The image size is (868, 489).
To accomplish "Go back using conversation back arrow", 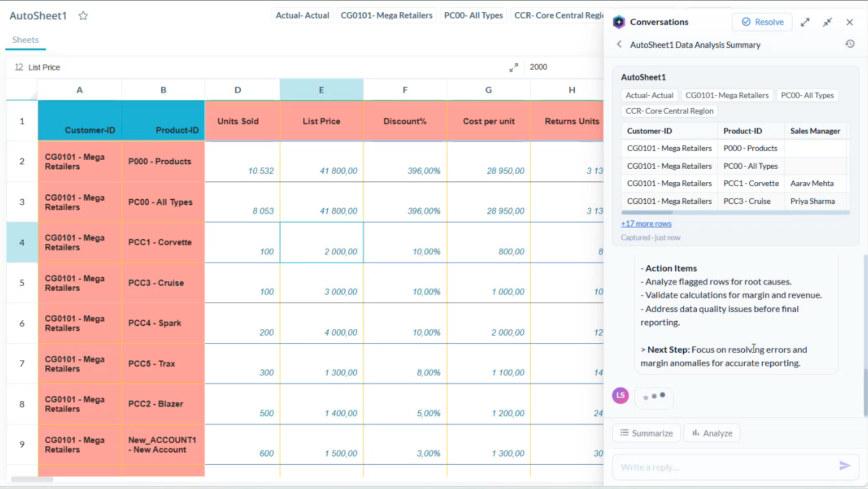I will point(619,44).
